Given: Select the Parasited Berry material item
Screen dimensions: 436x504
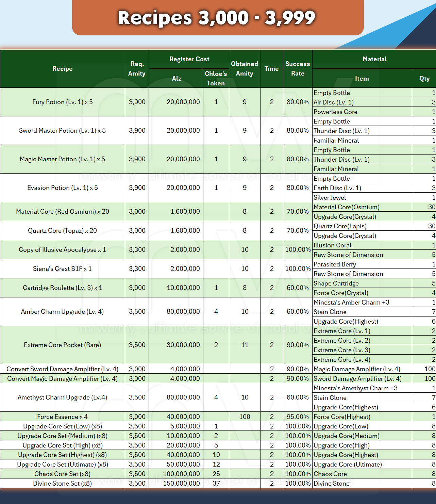Looking at the screenshot, I should [x=335, y=264].
